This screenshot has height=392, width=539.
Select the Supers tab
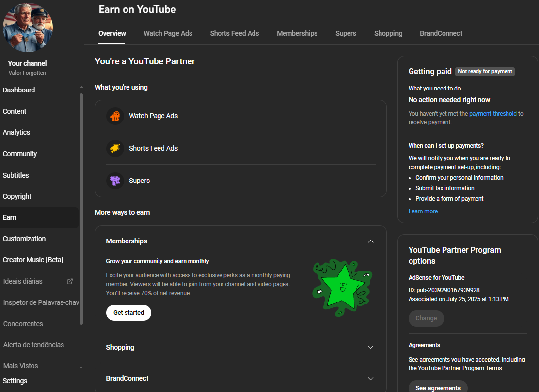tap(346, 33)
